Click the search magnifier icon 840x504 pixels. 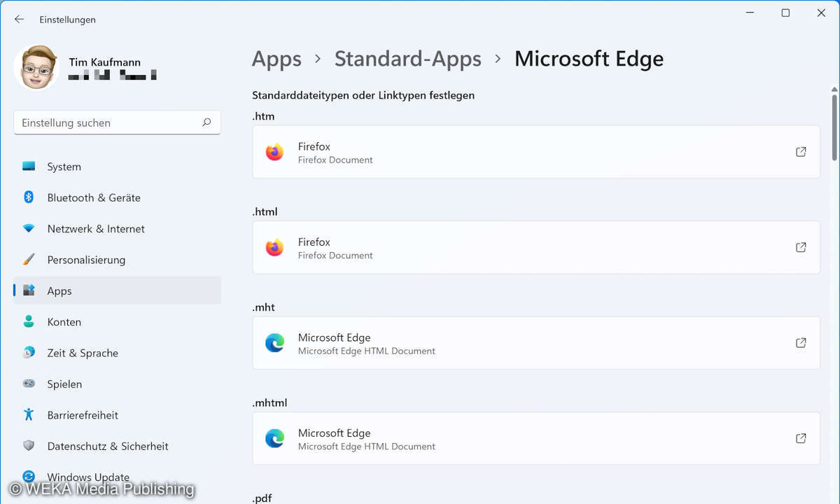pos(206,122)
